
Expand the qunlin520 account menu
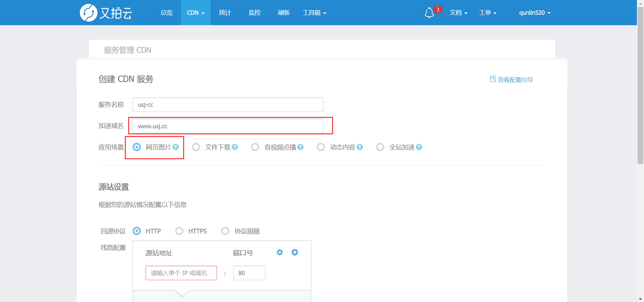[x=535, y=13]
